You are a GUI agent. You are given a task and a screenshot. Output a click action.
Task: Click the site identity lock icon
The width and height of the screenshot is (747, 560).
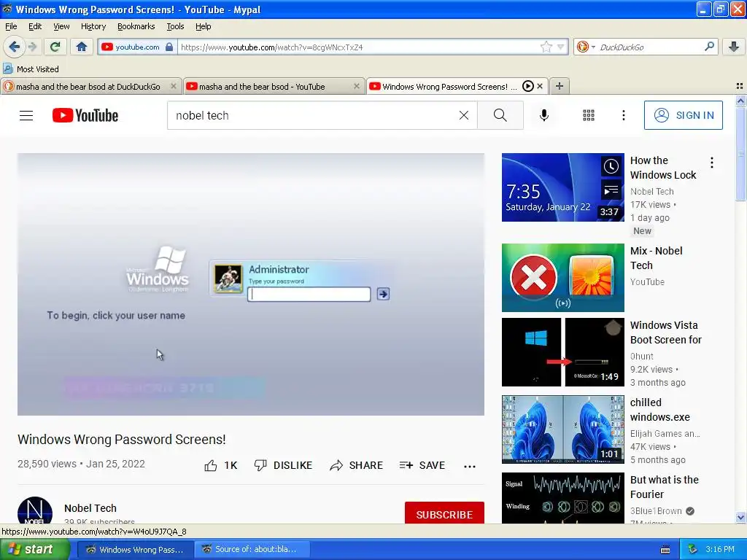[169, 47]
